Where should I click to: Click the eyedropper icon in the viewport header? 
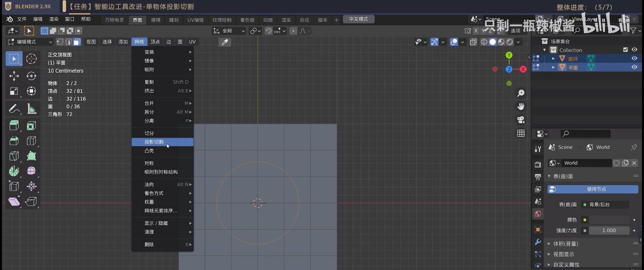pyautogui.click(x=225, y=42)
